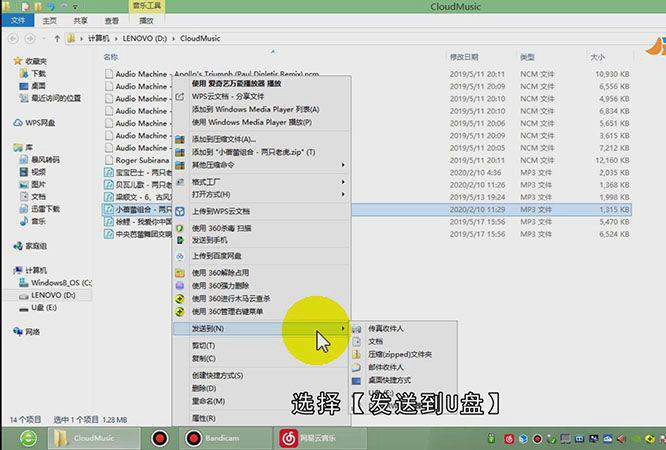Select U盘 (E:) drive in the sidebar
The width and height of the screenshot is (666, 450).
(38, 308)
